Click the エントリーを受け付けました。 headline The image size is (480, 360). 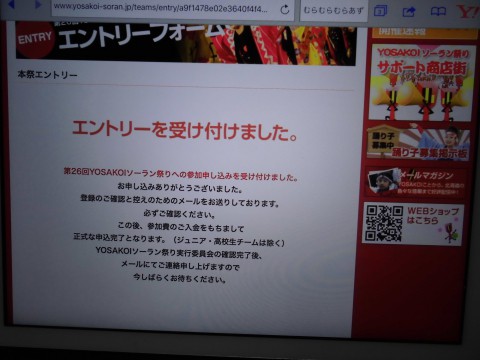click(184, 130)
